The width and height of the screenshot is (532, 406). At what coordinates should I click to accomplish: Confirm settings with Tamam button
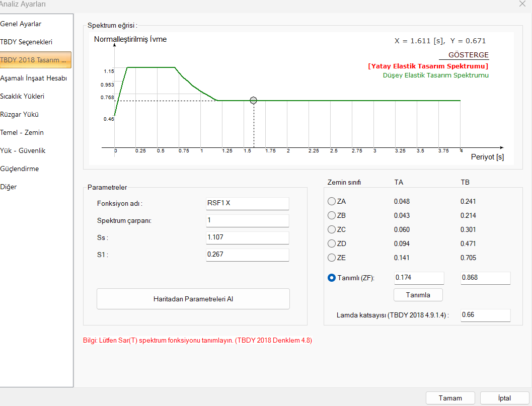point(450,398)
